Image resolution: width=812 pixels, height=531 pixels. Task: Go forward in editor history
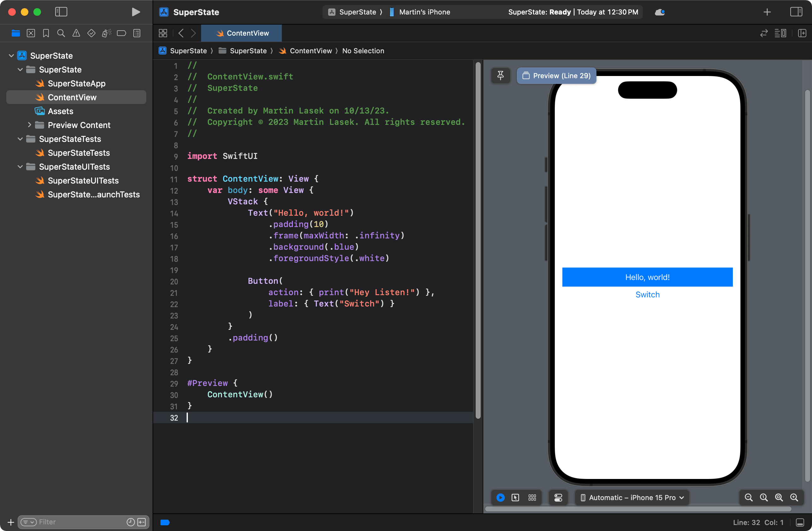(194, 33)
